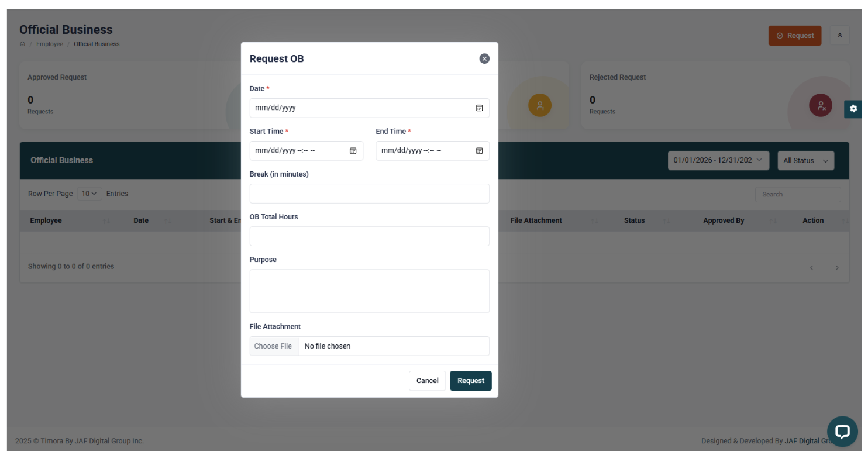Click into the Purpose text area

click(369, 291)
